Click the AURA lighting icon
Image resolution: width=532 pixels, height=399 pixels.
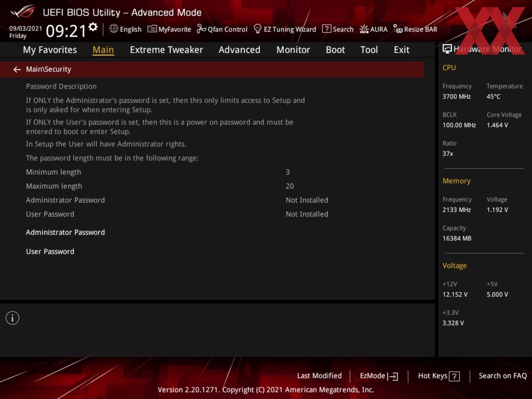coord(364,29)
